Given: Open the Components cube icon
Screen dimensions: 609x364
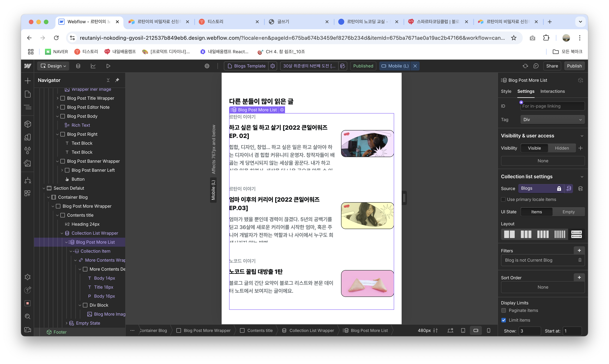Looking at the screenshot, I should click(28, 124).
